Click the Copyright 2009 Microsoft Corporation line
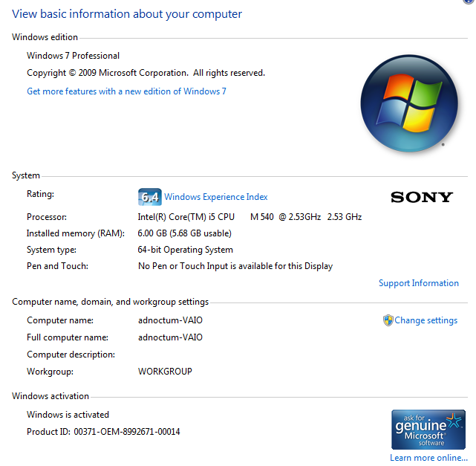This screenshot has height=466, width=476. [146, 73]
